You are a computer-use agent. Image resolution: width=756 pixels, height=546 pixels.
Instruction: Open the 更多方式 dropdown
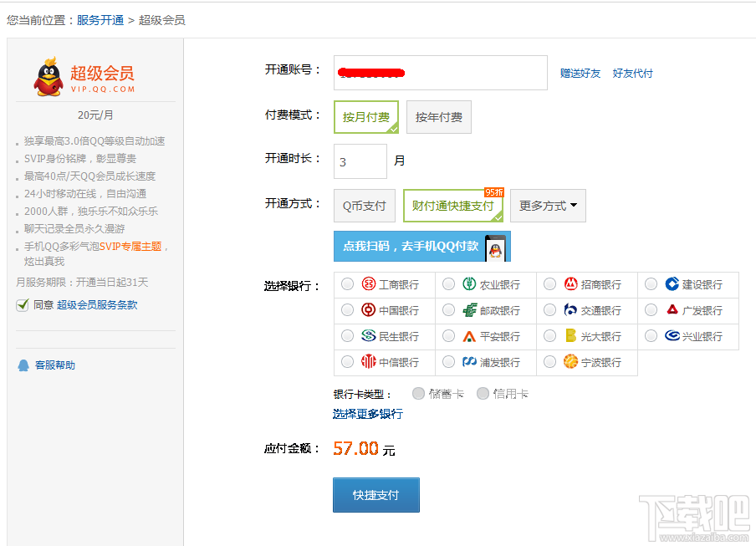(548, 206)
